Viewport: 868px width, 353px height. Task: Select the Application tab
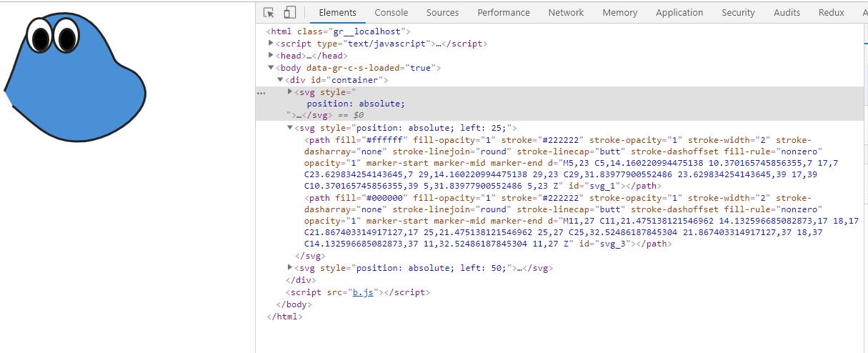(679, 13)
